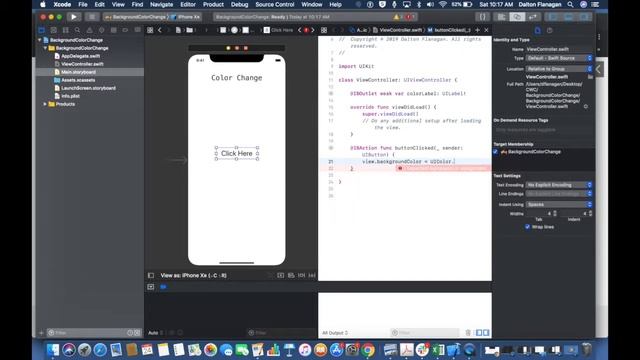Show the document outline in storyboard
The height and width of the screenshot is (360, 640).
coord(151,276)
